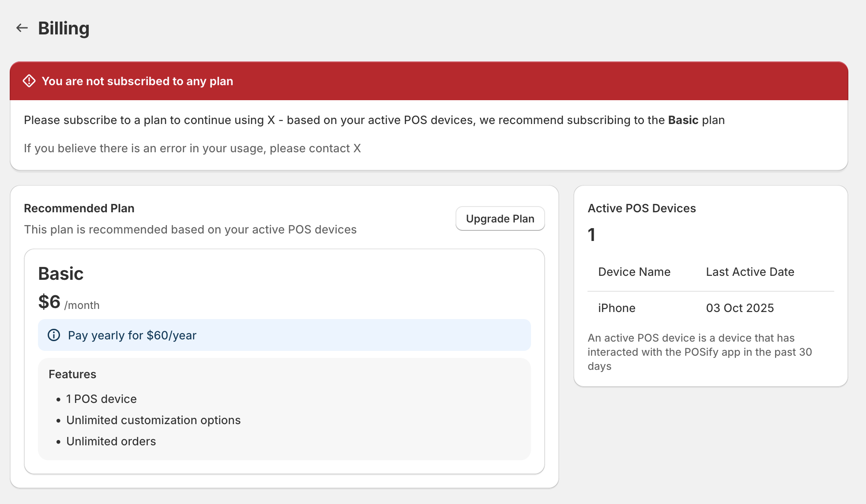Click the Recommended Plan heading
This screenshot has height=504, width=866.
[x=79, y=208]
